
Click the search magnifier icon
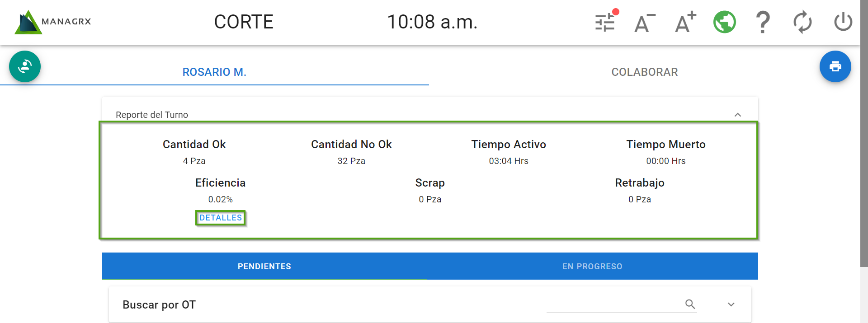pyautogui.click(x=690, y=304)
